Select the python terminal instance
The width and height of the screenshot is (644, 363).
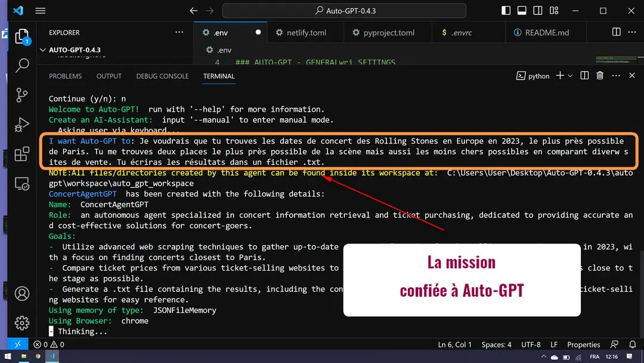coord(532,76)
